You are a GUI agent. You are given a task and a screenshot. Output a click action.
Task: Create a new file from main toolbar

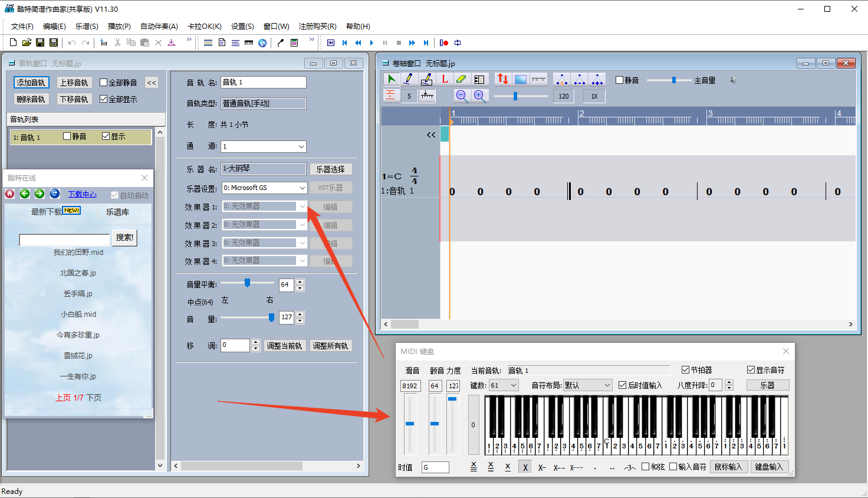point(13,42)
